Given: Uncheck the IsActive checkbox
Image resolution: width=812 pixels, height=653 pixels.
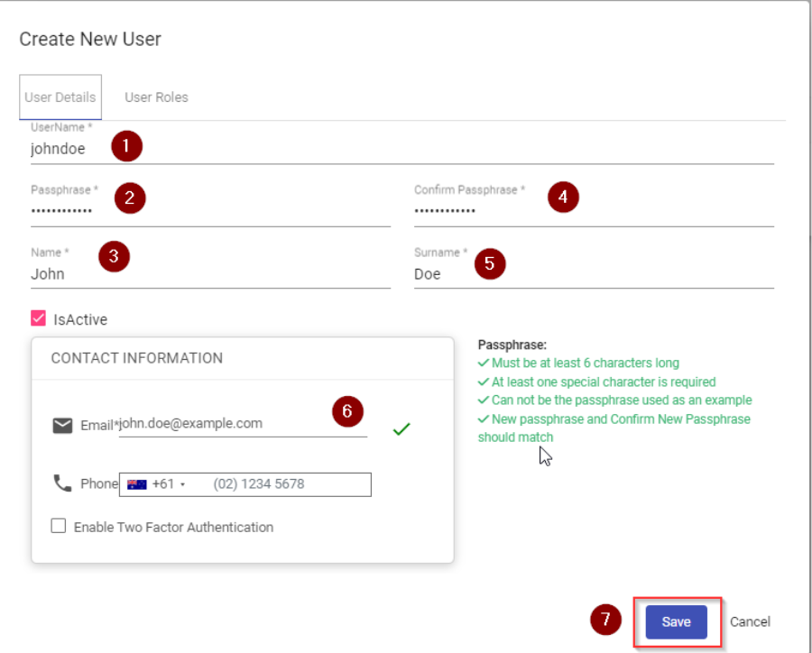Looking at the screenshot, I should [x=38, y=318].
